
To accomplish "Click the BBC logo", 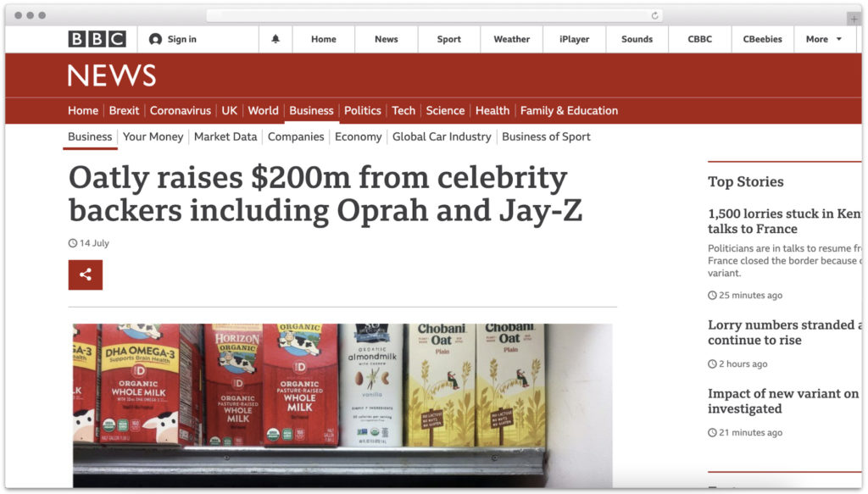I will coord(97,39).
